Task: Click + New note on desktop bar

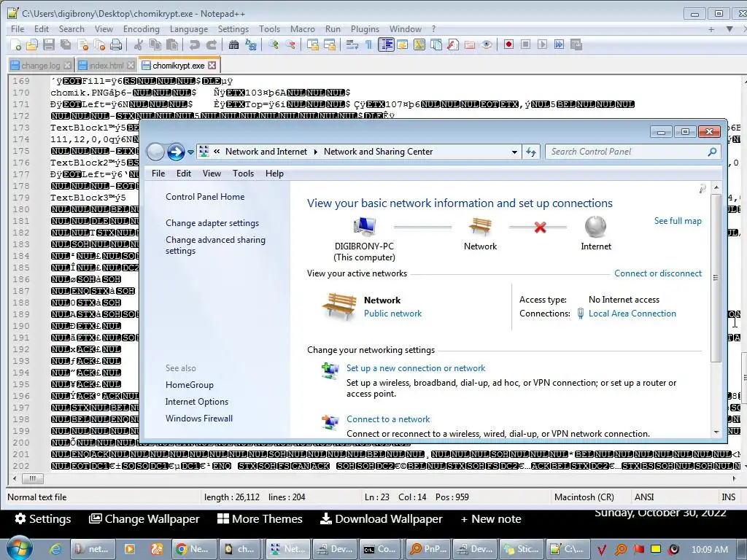Action: tap(491, 519)
